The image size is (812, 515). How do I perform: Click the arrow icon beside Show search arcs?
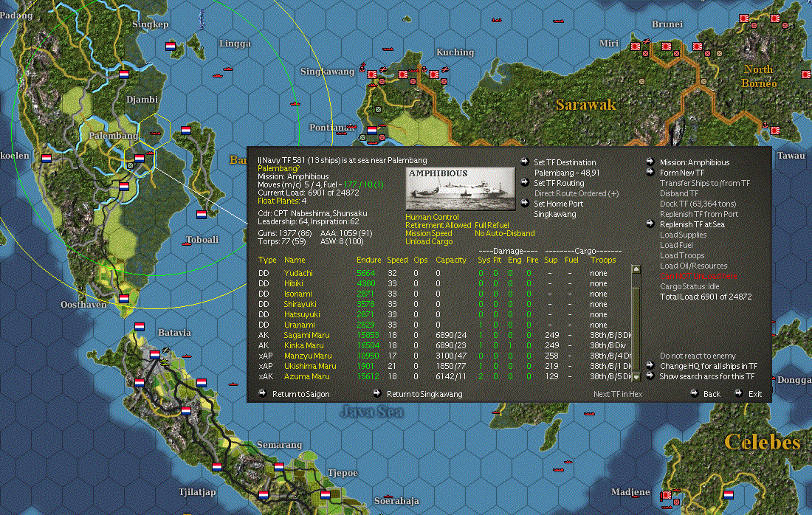pyautogui.click(x=650, y=376)
